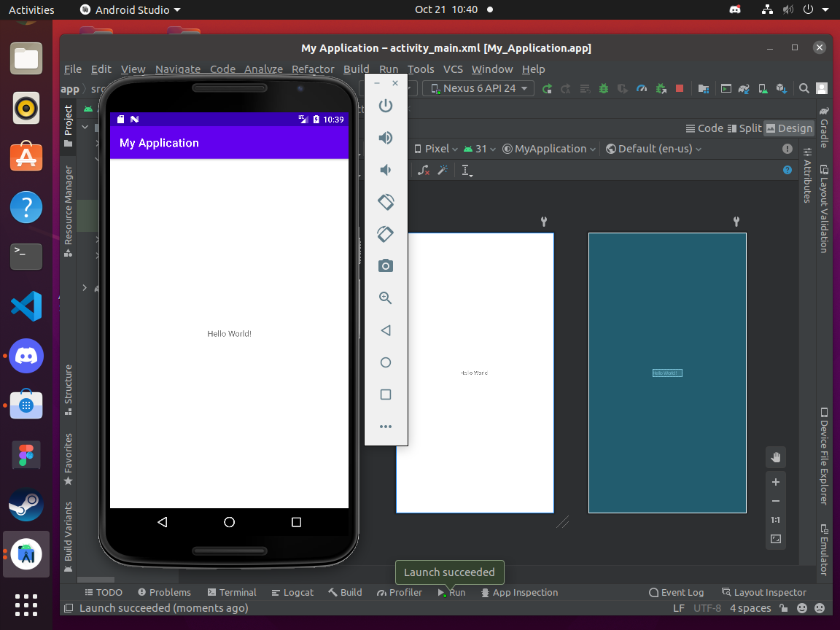Sync project with Gradle files icon
The width and height of the screenshot is (840, 630).
(x=744, y=88)
